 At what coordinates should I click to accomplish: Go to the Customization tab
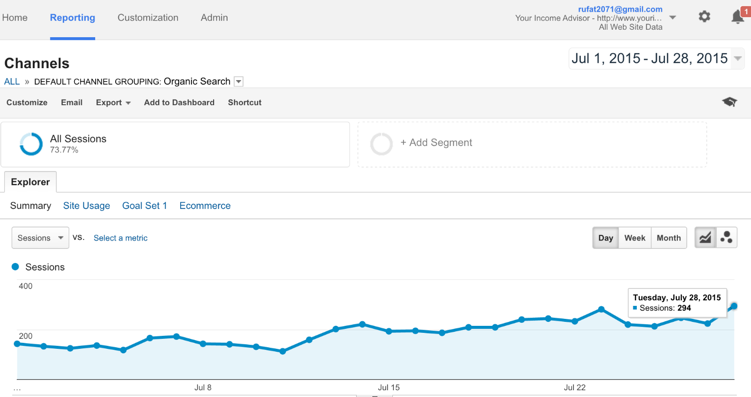click(x=148, y=18)
